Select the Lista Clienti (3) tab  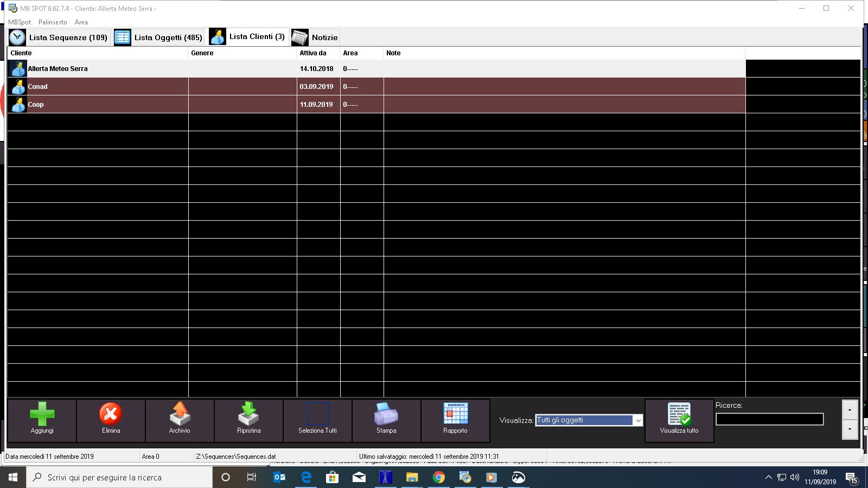point(248,37)
